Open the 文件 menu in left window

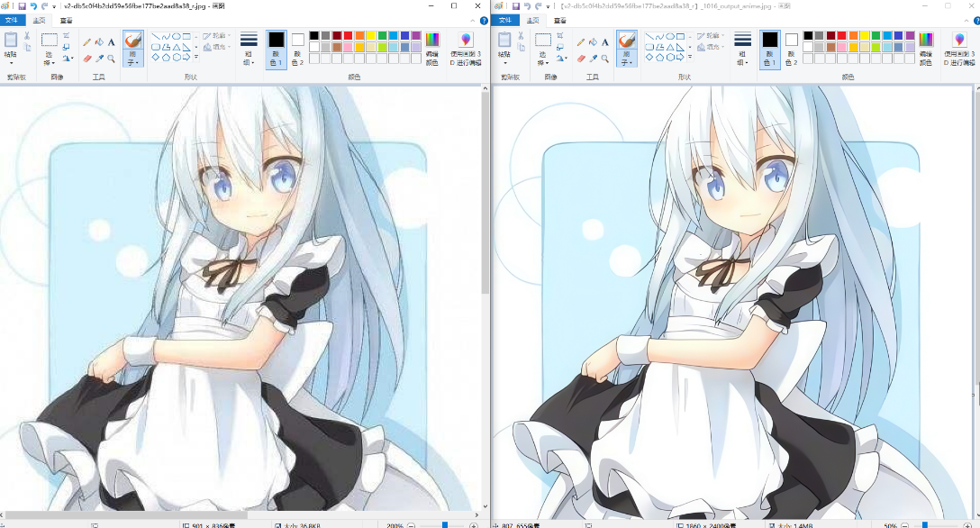[13, 19]
